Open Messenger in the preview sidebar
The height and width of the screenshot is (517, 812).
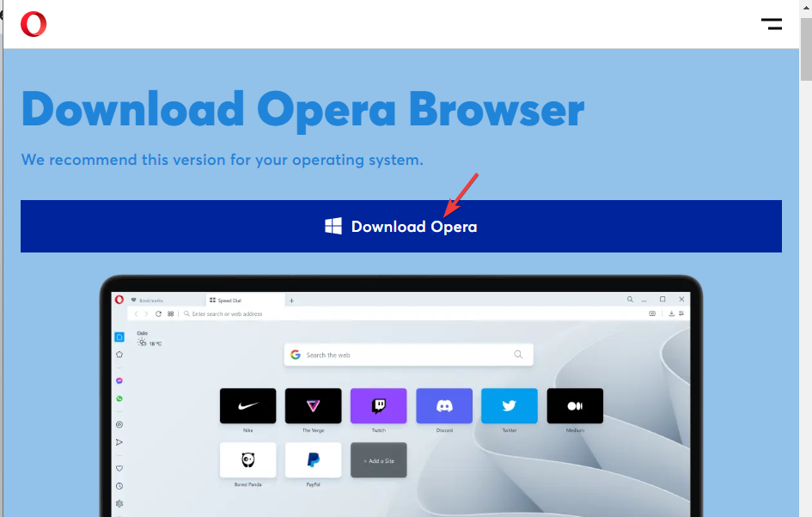119,380
